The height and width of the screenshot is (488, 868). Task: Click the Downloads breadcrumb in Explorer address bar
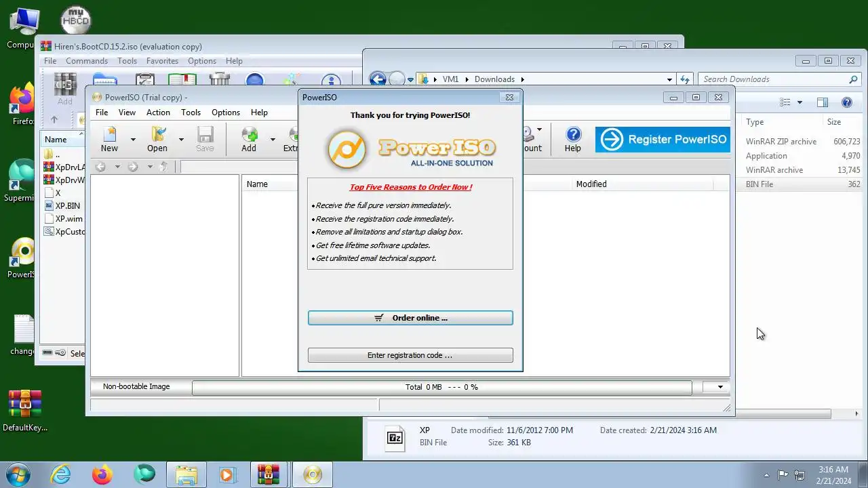494,79
